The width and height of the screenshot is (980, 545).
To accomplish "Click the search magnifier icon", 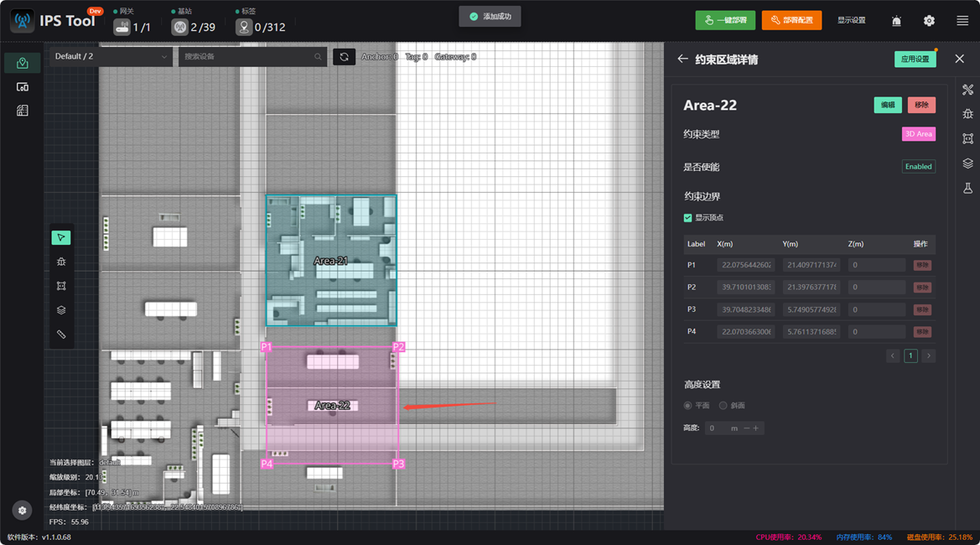I will [318, 57].
